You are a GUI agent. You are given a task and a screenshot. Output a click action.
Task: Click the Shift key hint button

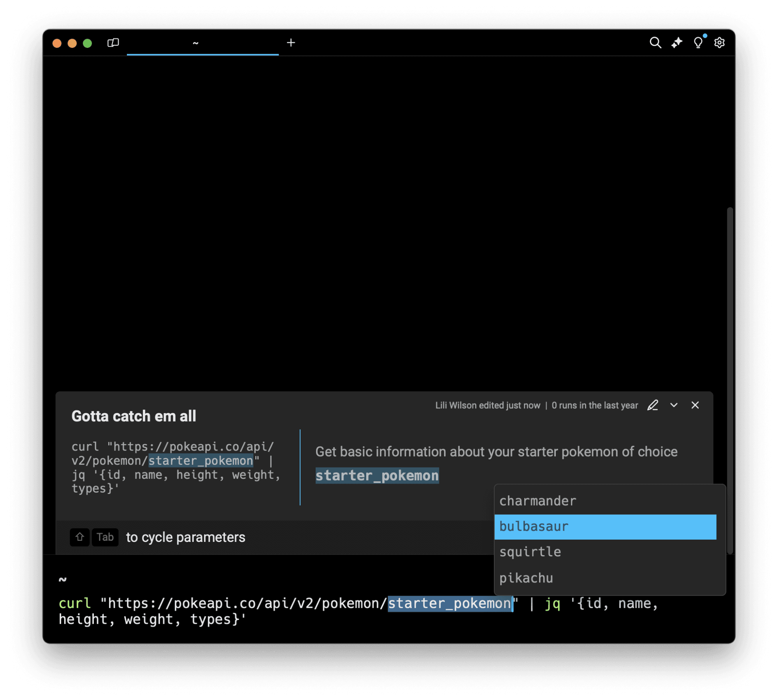coord(80,537)
